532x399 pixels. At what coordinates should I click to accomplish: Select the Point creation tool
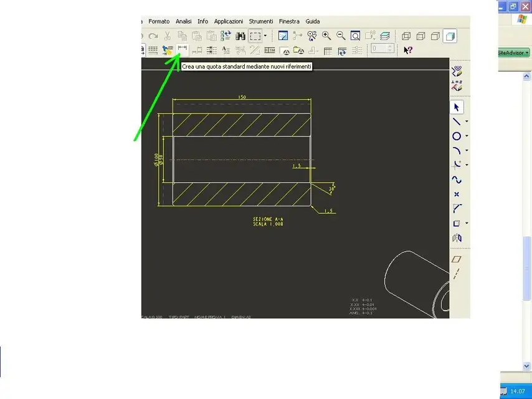[457, 195]
